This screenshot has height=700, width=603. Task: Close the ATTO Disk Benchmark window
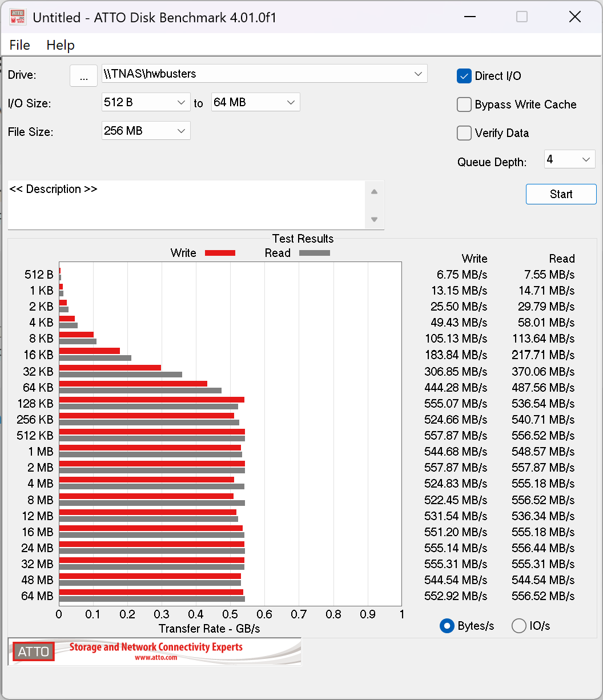[574, 17]
